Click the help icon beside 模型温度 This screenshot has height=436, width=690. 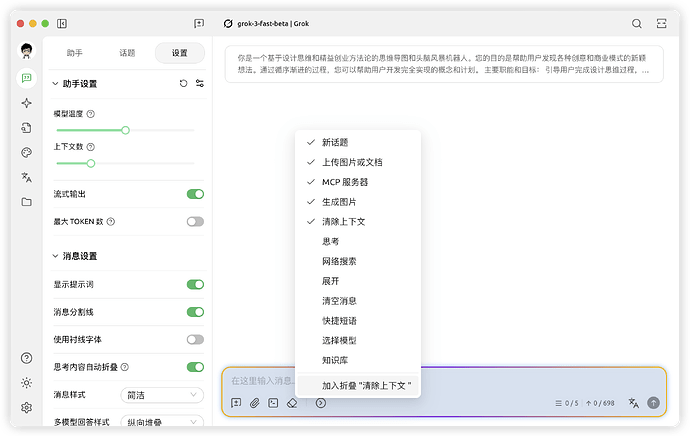[x=91, y=114]
